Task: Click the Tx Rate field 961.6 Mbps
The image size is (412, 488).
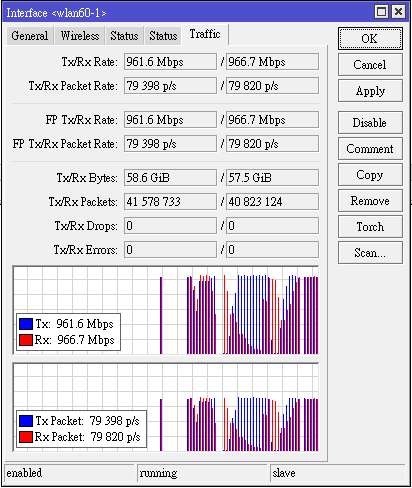Action: [x=170, y=62]
